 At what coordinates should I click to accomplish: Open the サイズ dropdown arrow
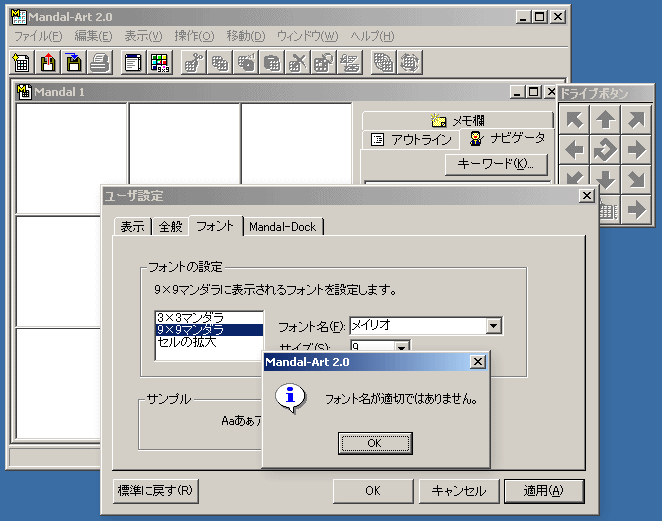[x=402, y=347]
